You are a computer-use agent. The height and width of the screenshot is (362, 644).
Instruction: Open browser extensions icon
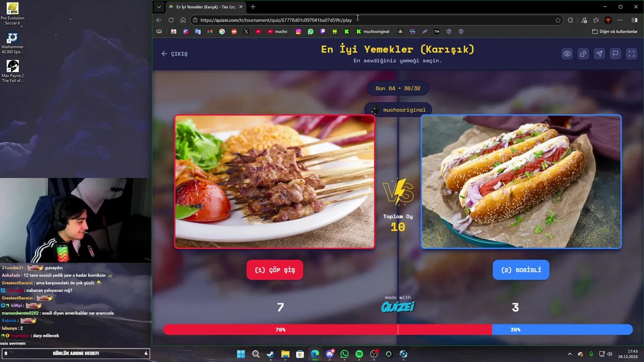[570, 20]
